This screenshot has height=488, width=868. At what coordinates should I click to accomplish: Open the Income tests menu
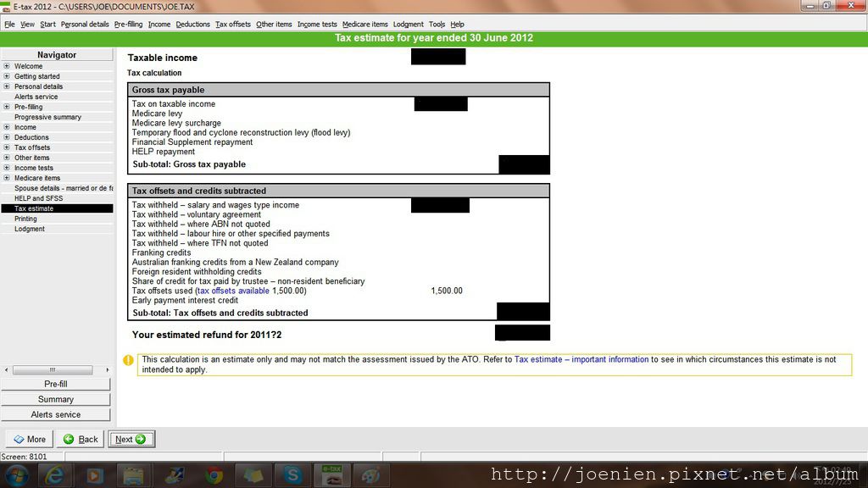click(x=317, y=25)
